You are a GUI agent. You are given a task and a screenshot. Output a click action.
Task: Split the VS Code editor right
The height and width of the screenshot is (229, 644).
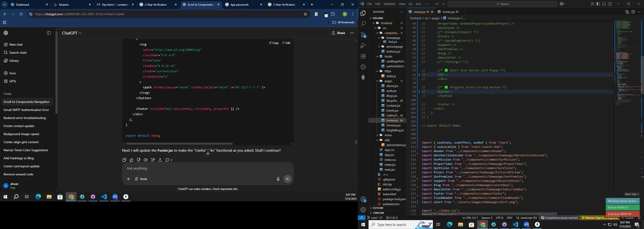tap(633, 12)
